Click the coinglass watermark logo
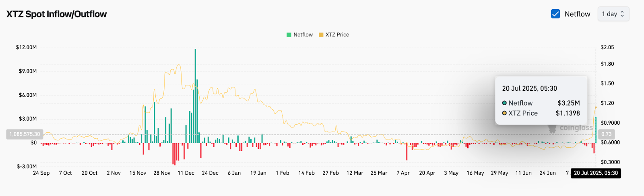 coord(571,128)
